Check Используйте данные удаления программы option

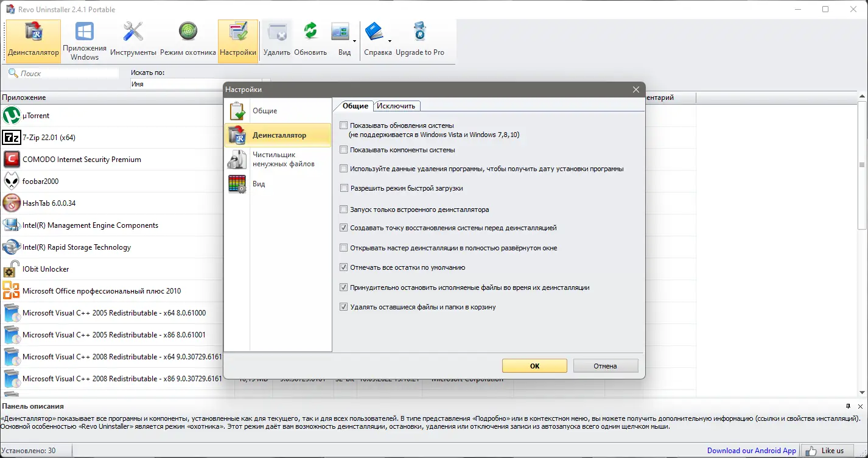point(344,169)
